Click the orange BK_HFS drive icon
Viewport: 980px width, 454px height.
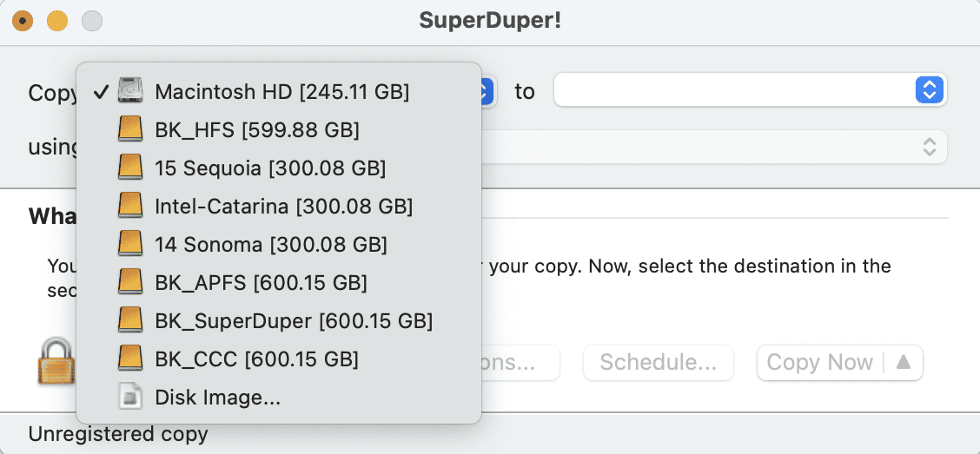click(130, 130)
